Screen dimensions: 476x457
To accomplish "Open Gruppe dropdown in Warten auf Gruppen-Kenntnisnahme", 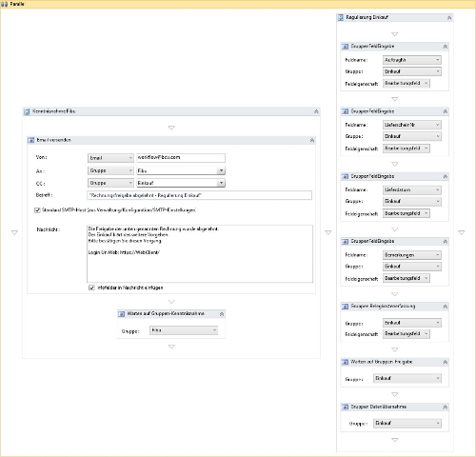I will (184, 330).
